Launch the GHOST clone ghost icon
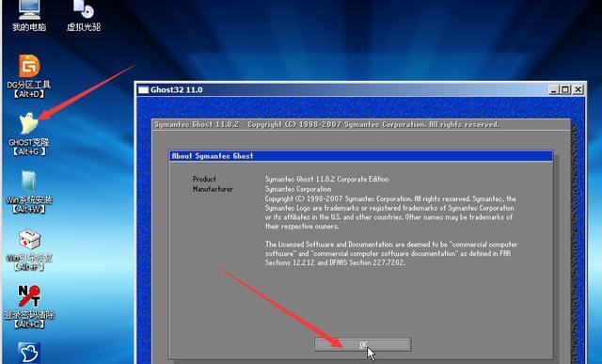This screenshot has width=602, height=364. [x=29, y=123]
